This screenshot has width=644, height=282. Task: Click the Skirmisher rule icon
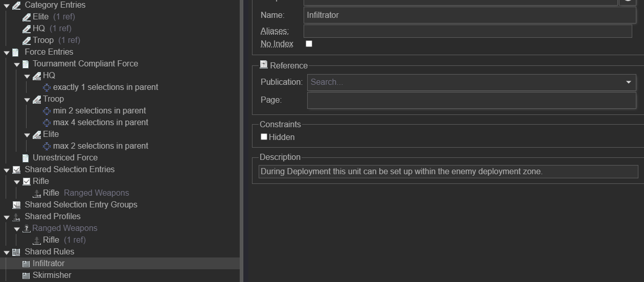[26, 275]
